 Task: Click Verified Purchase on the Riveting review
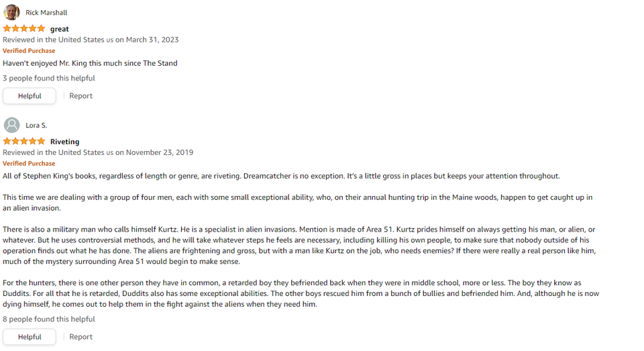(29, 164)
